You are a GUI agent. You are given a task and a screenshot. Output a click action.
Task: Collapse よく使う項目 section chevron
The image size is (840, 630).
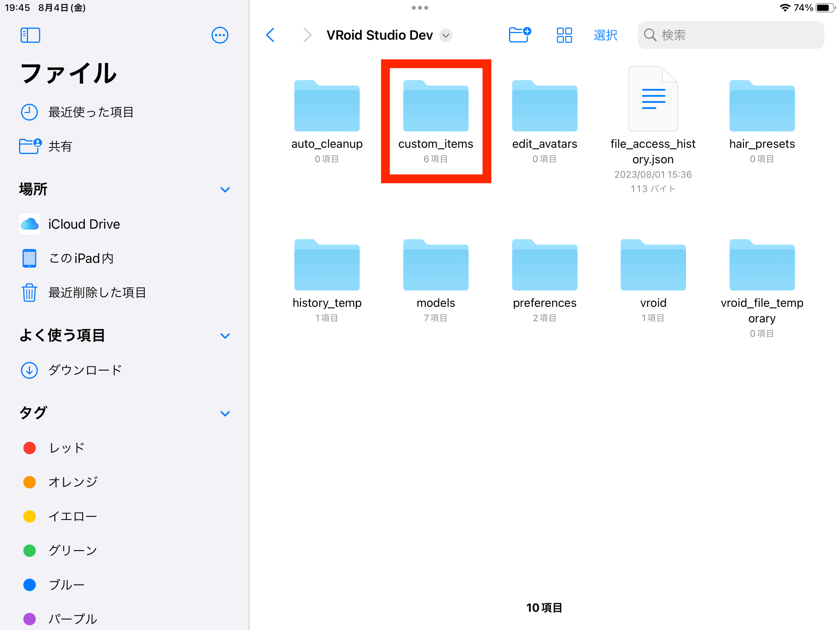point(225,336)
